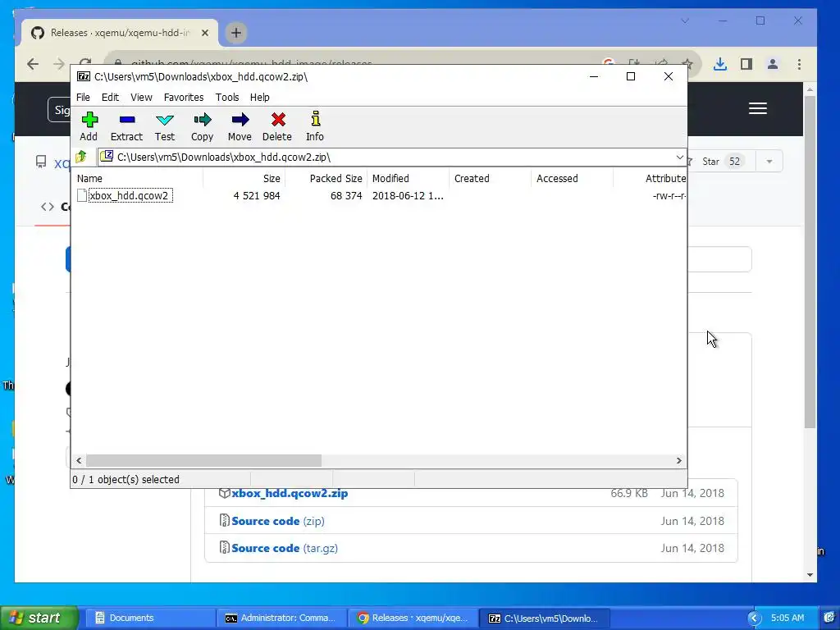Viewport: 840px width, 630px height.
Task: Open Chrome three-dot menu
Action: [x=799, y=64]
